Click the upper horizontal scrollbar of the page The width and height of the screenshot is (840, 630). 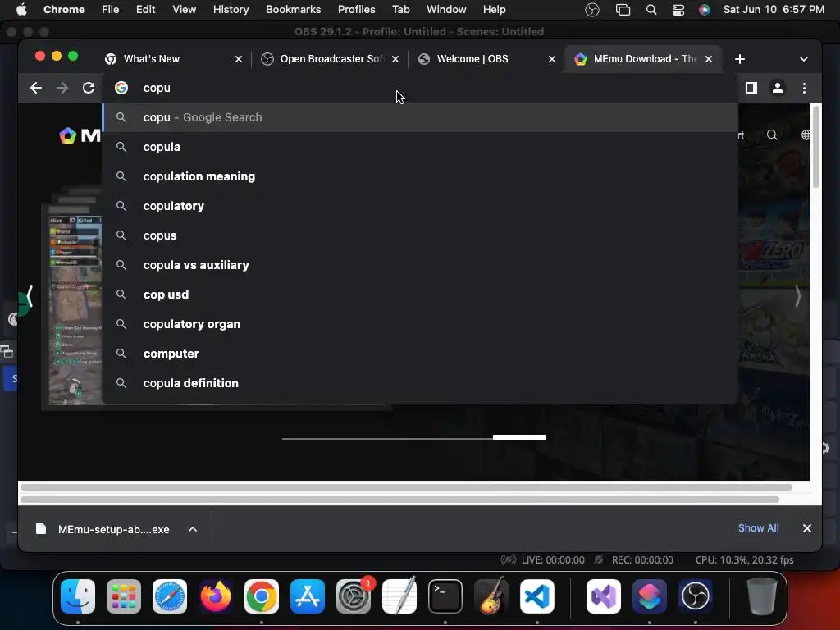click(406, 487)
